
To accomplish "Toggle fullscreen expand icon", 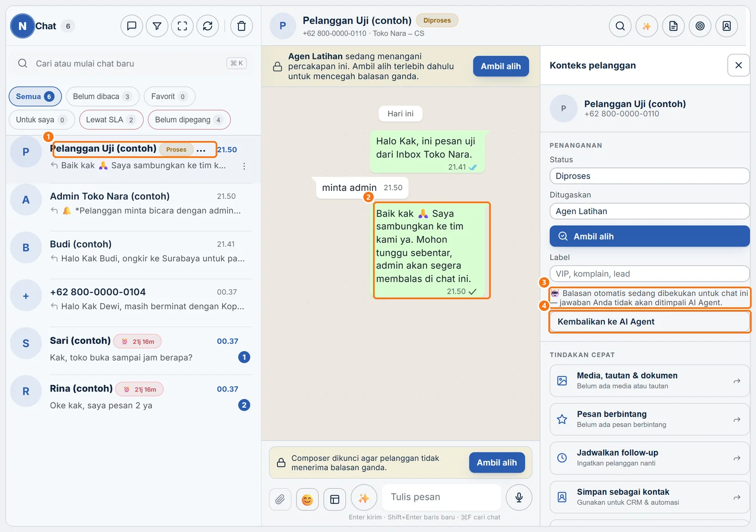I will [x=182, y=26].
